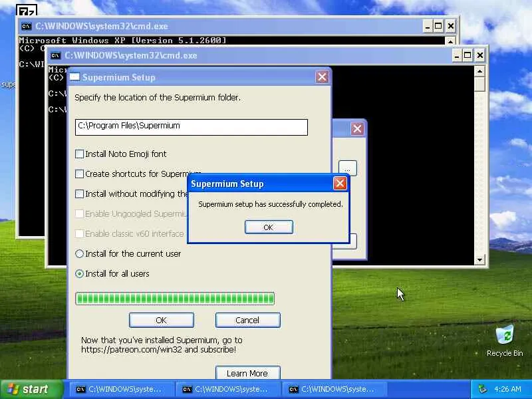This screenshot has width=532, height=399.
Task: Click the Start button
Action: pos(31,389)
